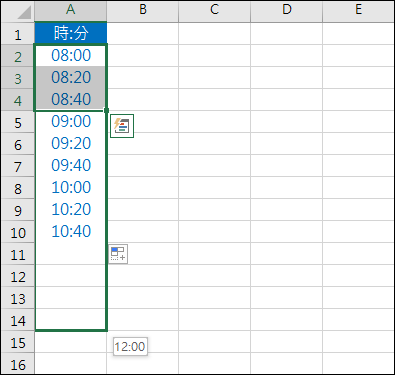
Task: Select column C header
Action: pos(215,11)
